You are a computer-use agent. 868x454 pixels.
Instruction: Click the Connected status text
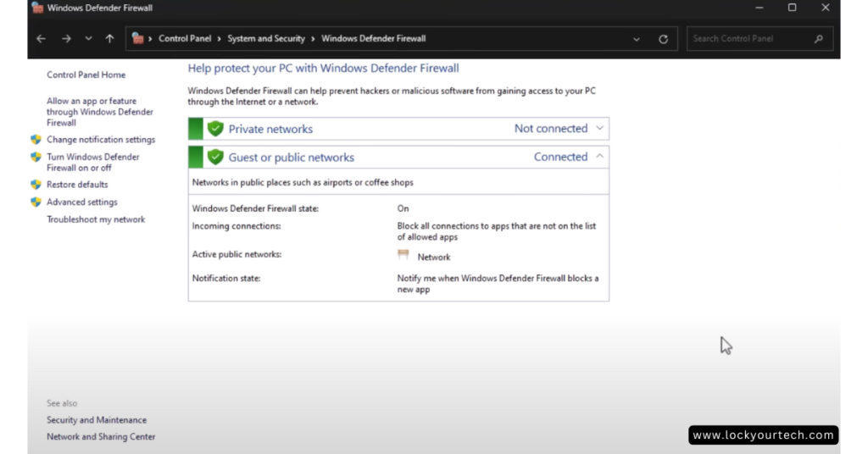(561, 157)
